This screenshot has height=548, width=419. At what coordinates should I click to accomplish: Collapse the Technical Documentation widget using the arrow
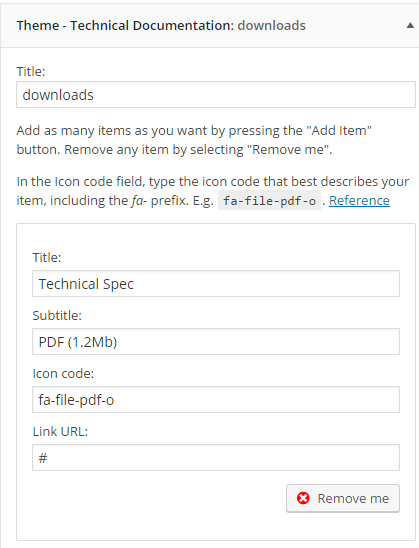tap(410, 26)
